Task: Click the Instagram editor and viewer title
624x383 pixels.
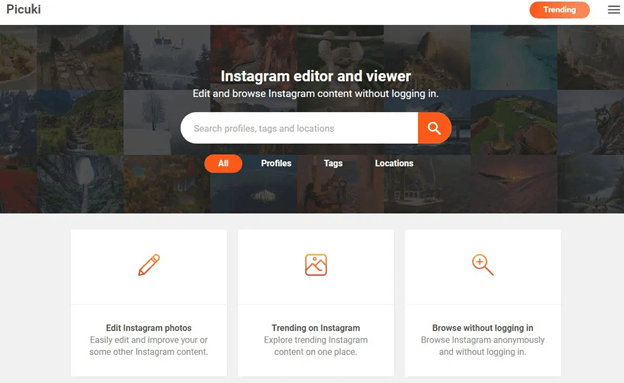Action: [316, 76]
